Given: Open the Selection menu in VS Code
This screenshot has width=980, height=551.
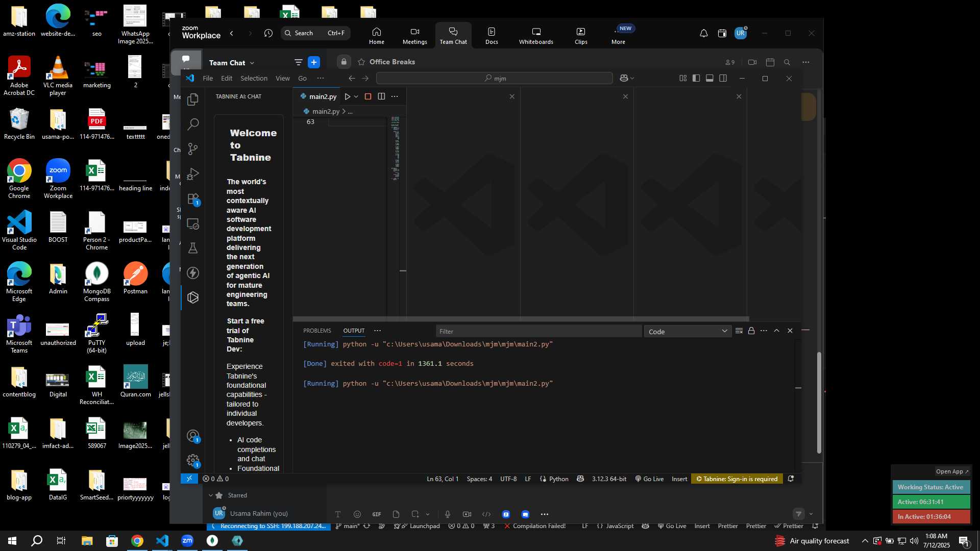Looking at the screenshot, I should pyautogui.click(x=254, y=78).
